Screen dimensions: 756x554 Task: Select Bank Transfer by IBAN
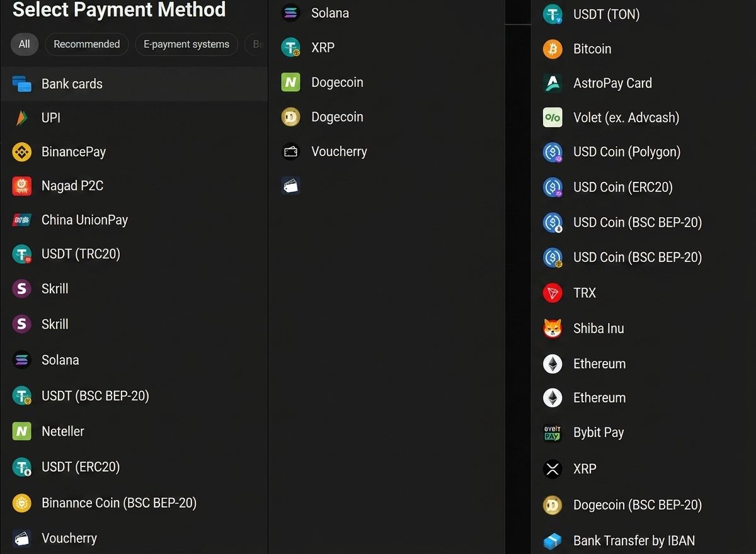coord(634,540)
